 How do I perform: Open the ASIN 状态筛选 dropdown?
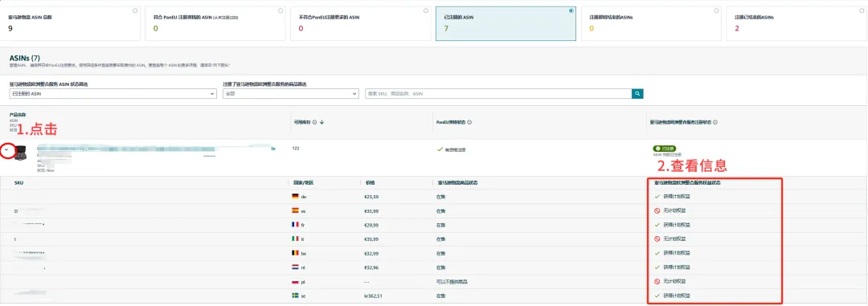pos(113,94)
